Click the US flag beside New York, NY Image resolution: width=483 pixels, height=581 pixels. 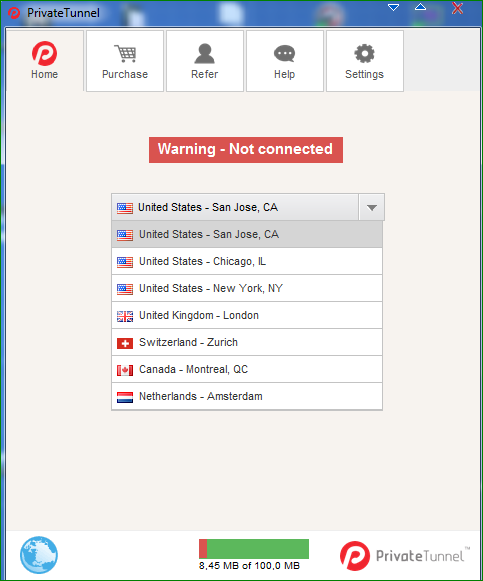pyautogui.click(x=125, y=289)
